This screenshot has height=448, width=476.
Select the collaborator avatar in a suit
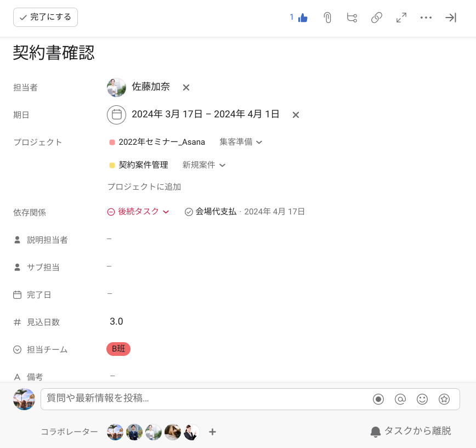click(x=134, y=432)
